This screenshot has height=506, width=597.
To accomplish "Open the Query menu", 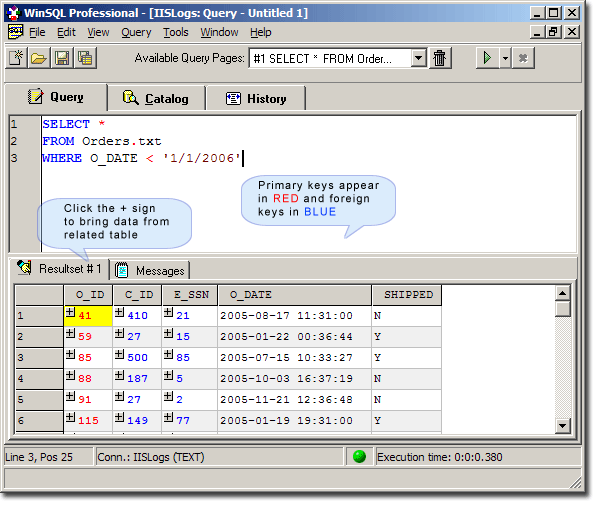I will [x=136, y=32].
